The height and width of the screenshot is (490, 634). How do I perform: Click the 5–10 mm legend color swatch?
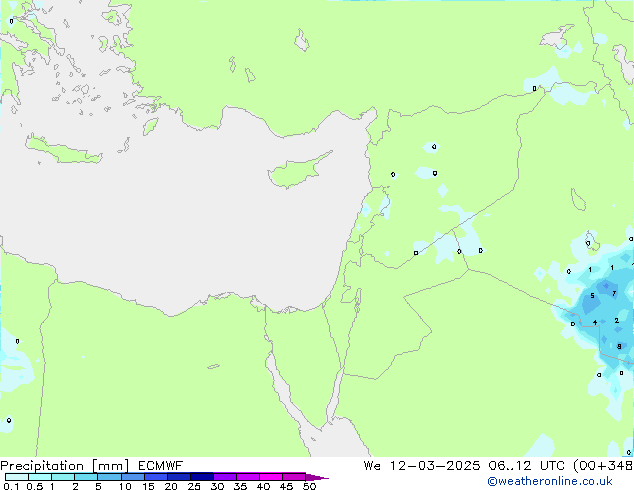pos(109,477)
